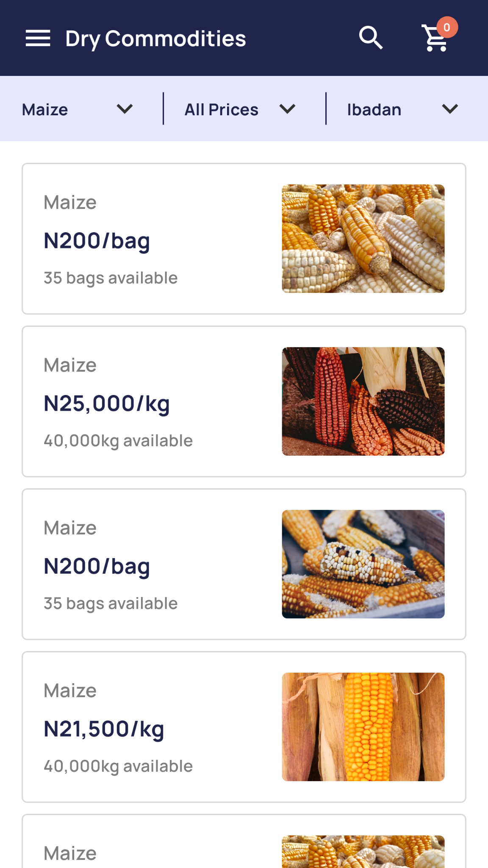This screenshot has height=868, width=488.
Task: Open the shopping cart
Action: 435,39
